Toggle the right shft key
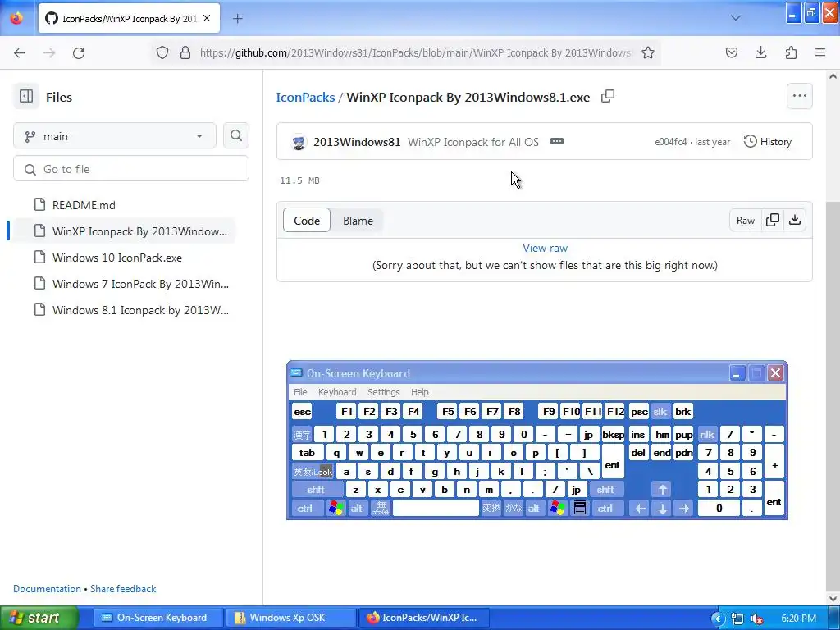This screenshot has height=630, width=840. pos(606,489)
